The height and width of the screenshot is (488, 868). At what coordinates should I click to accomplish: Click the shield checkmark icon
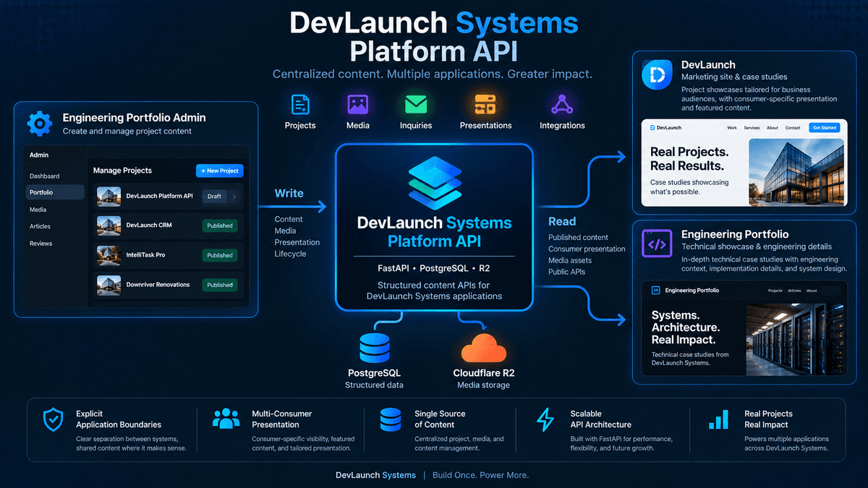tap(54, 419)
